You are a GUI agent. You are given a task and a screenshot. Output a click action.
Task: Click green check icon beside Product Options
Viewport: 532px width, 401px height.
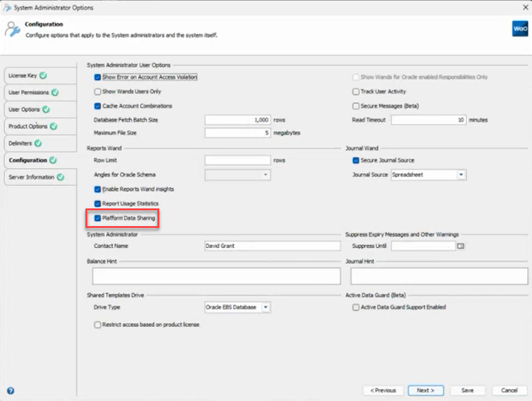point(54,126)
